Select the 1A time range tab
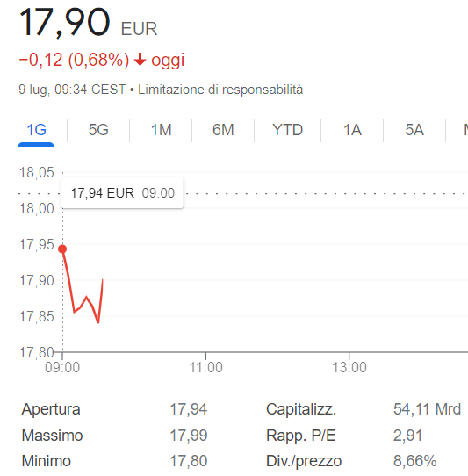 pyautogui.click(x=352, y=130)
